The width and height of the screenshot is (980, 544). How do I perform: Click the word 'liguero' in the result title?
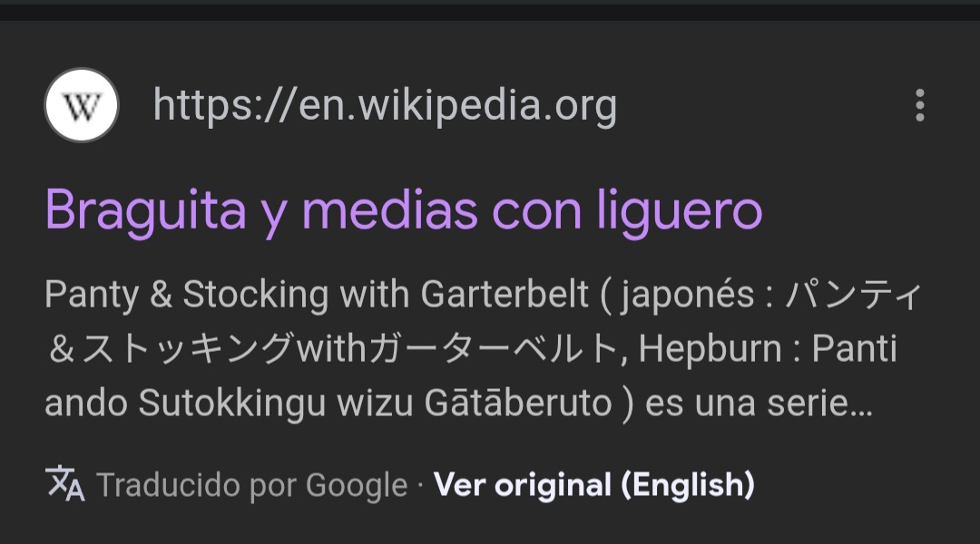tap(680, 212)
